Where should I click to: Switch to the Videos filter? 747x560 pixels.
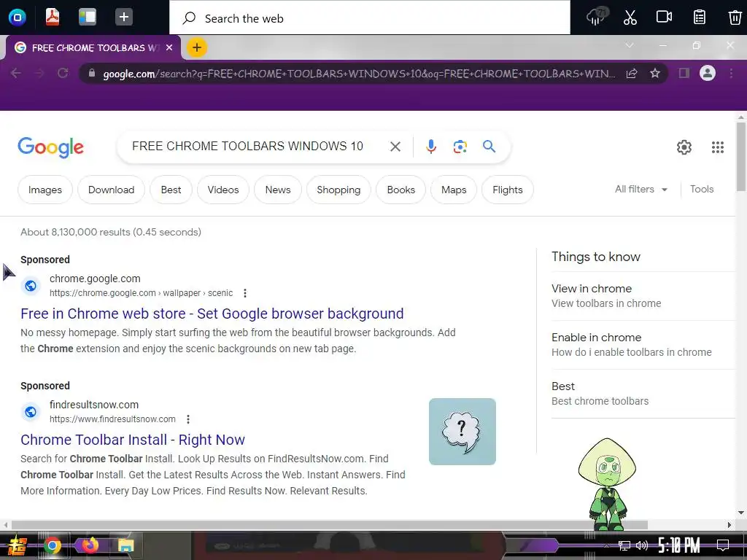tap(223, 190)
